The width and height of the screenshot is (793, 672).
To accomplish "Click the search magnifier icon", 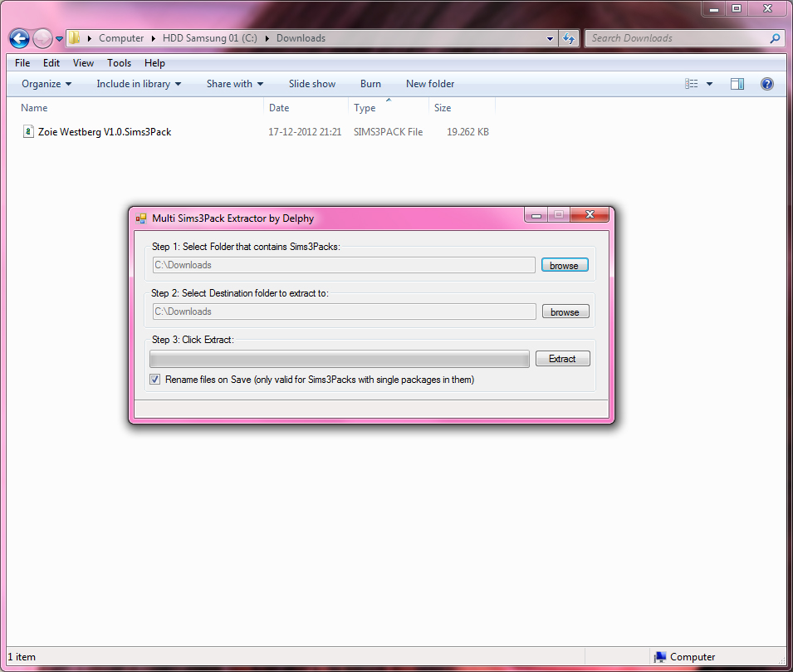I will coord(774,38).
